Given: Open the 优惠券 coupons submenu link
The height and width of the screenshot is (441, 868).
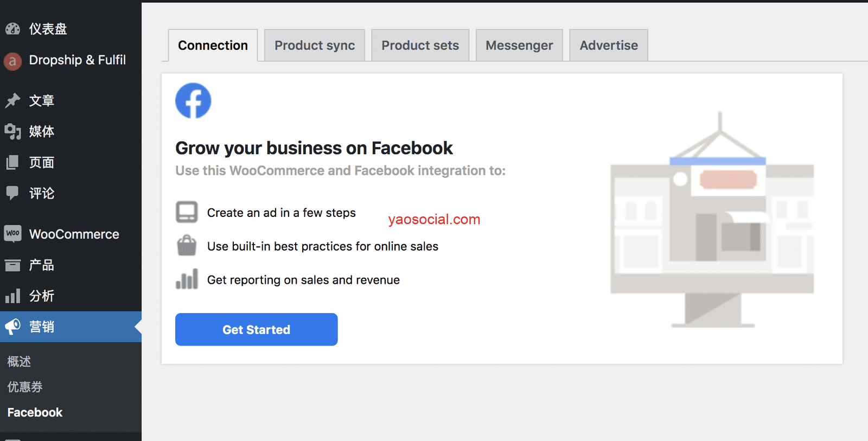Looking at the screenshot, I should tap(25, 387).
